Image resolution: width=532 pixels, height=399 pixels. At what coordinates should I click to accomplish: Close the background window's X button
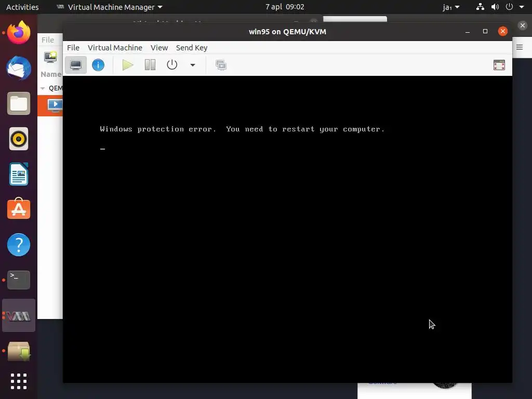click(x=523, y=25)
